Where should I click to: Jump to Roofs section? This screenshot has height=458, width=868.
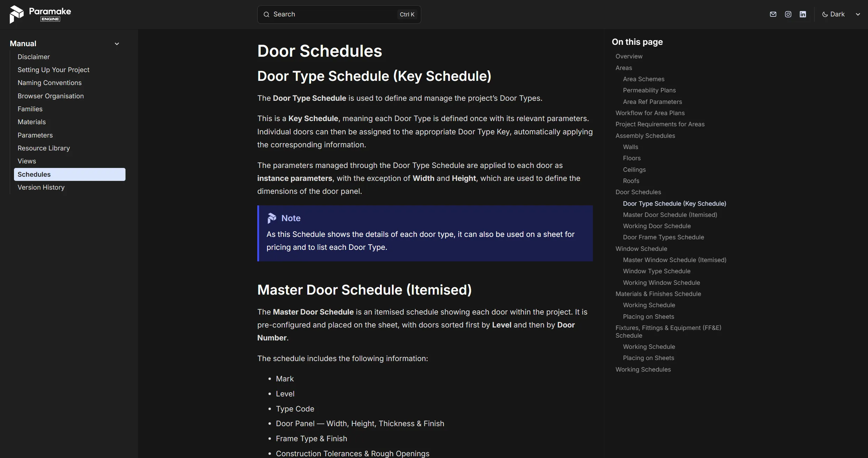click(x=631, y=181)
